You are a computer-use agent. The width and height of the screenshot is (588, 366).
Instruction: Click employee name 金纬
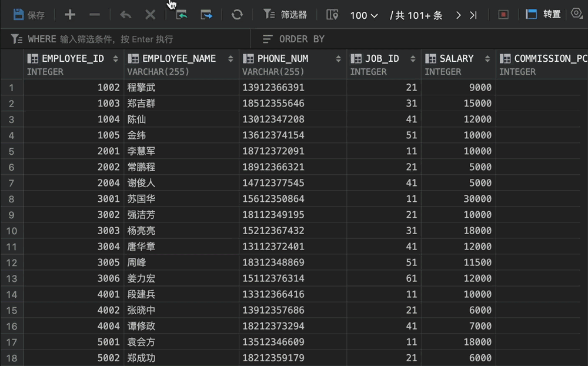click(136, 135)
